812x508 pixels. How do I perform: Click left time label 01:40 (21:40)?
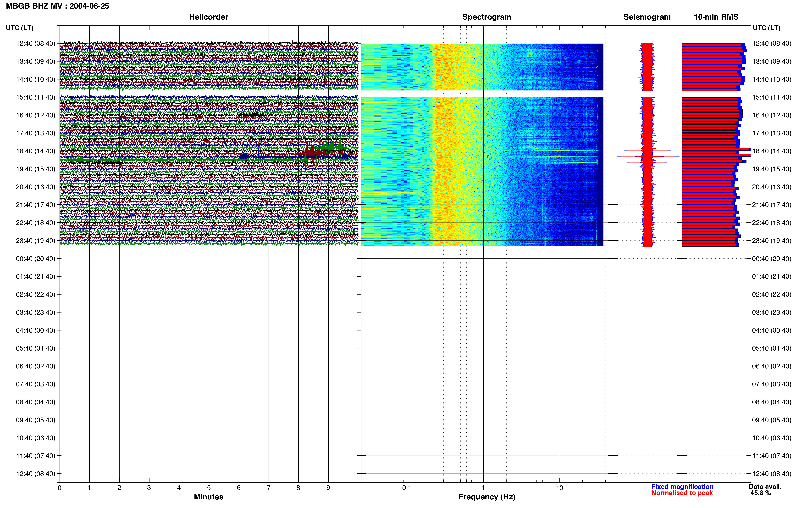36,277
